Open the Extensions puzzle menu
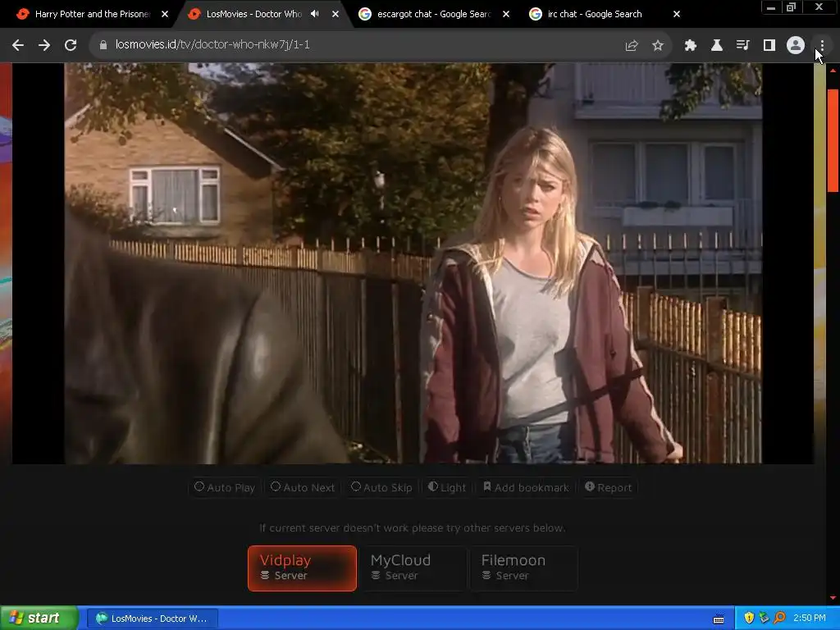 pos(690,46)
